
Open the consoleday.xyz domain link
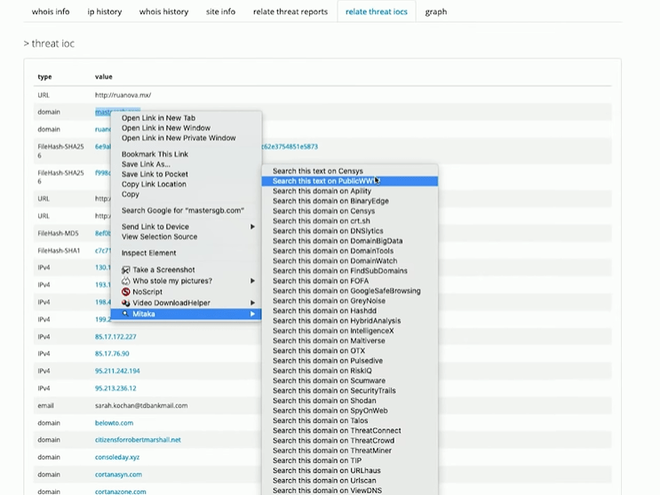click(x=117, y=457)
